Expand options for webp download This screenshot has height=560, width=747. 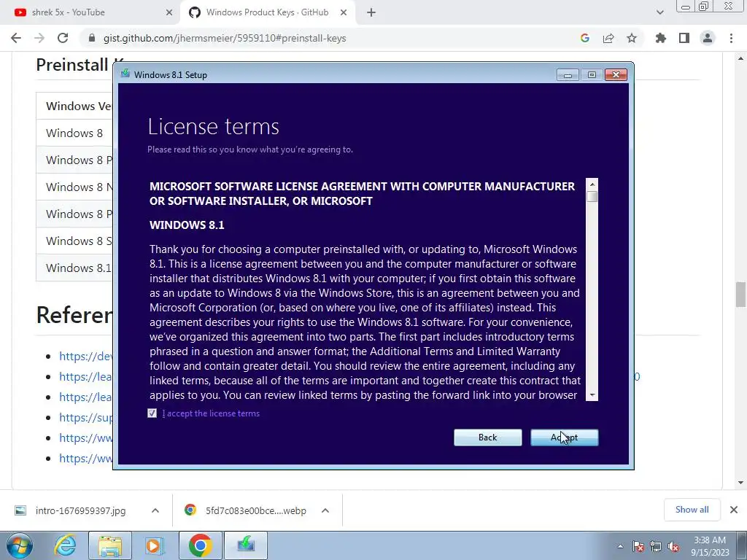[325, 510]
